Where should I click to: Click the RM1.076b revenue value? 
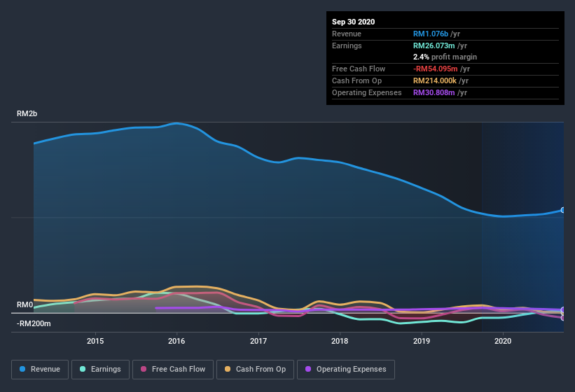coord(431,34)
